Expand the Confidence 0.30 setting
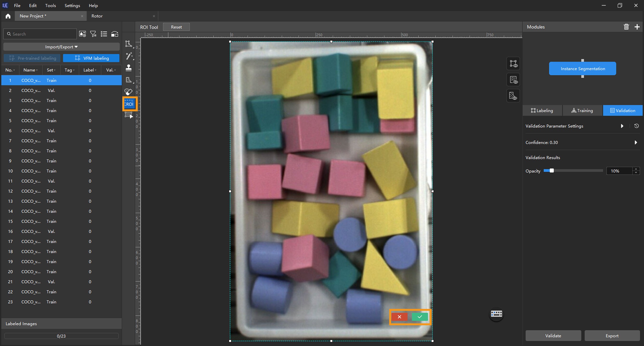Image resolution: width=644 pixels, height=346 pixels. 636,142
